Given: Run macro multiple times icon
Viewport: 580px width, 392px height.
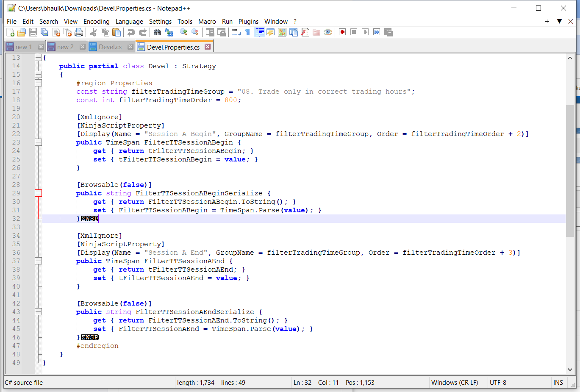Looking at the screenshot, I should [x=377, y=32].
